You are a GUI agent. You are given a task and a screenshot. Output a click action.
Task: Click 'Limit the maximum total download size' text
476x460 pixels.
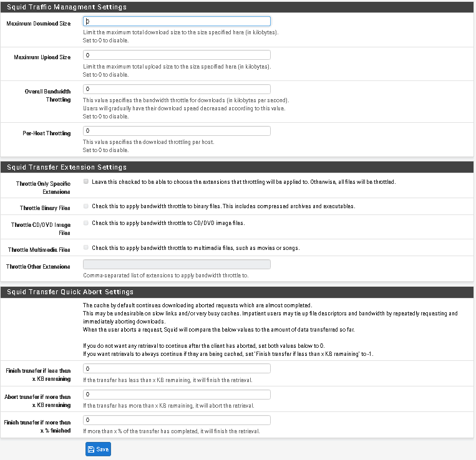pyautogui.click(x=181, y=32)
